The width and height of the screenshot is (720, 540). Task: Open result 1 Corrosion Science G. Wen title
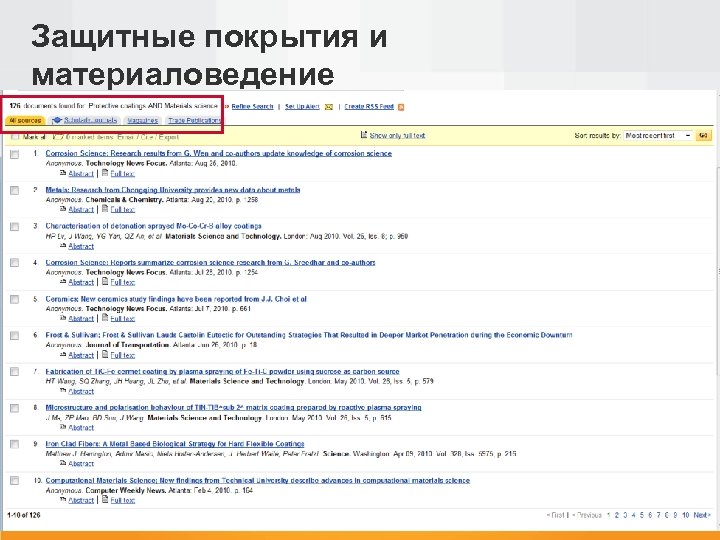click(x=219, y=153)
